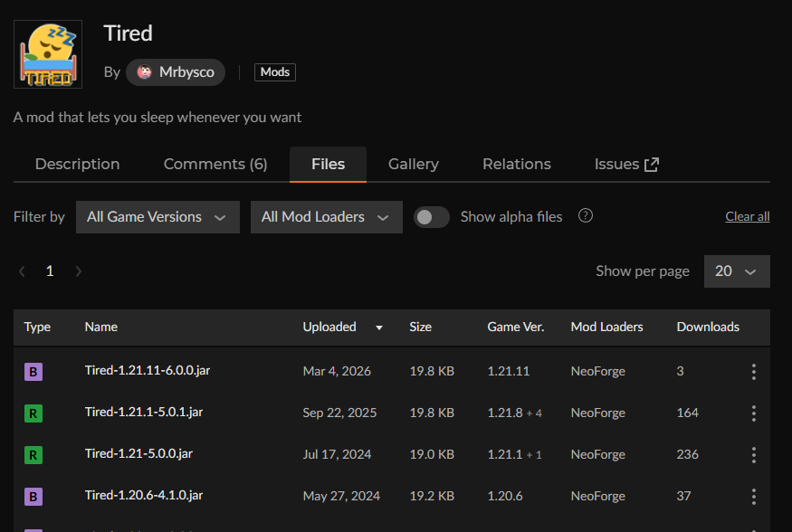The width and height of the screenshot is (792, 532).
Task: Click the Tired mod logo thumbnail
Action: 48,54
